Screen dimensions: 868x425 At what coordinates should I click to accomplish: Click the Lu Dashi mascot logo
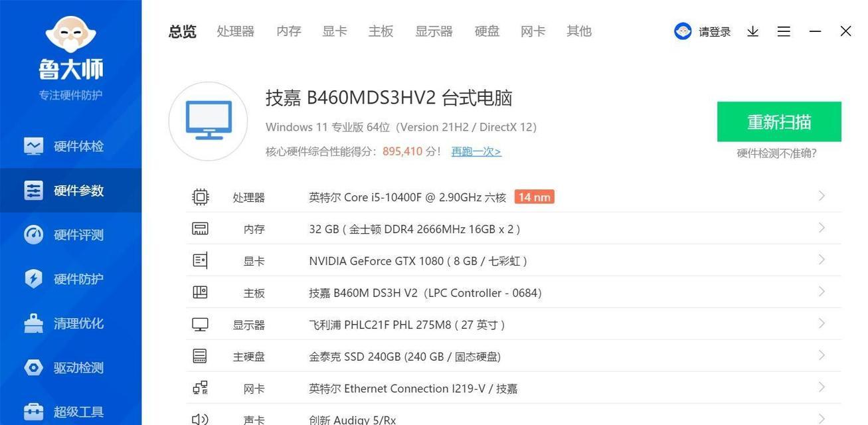point(70,33)
